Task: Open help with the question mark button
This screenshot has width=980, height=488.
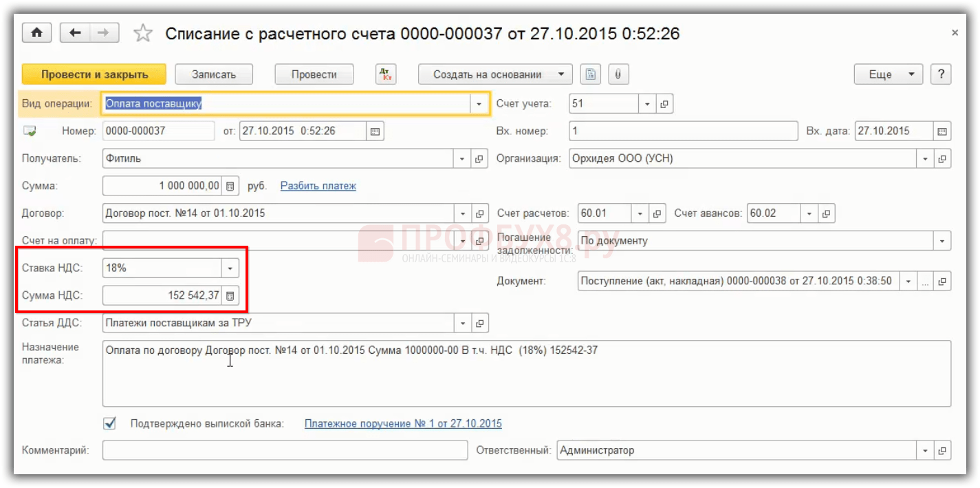Action: 940,74
